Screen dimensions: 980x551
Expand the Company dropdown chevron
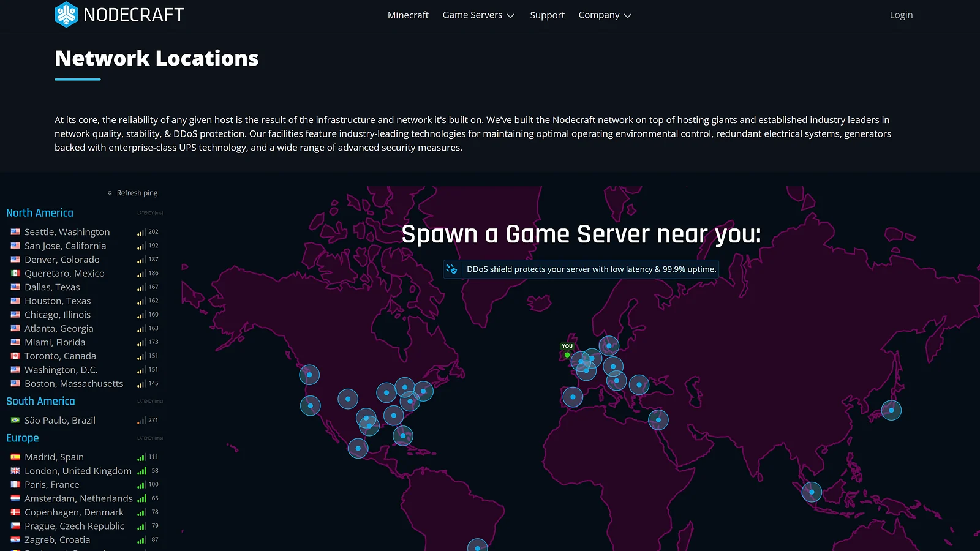pos(627,16)
